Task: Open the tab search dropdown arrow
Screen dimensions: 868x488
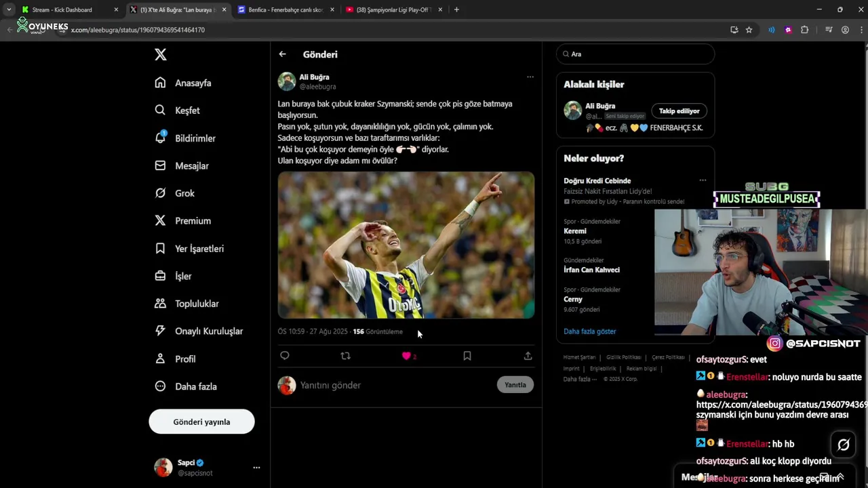Action: point(8,9)
